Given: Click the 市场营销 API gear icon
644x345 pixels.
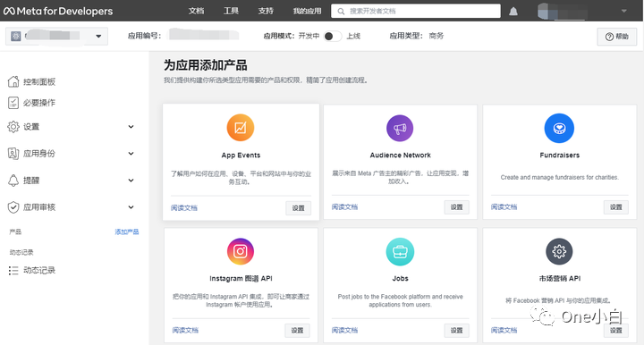Looking at the screenshot, I should tap(559, 251).
